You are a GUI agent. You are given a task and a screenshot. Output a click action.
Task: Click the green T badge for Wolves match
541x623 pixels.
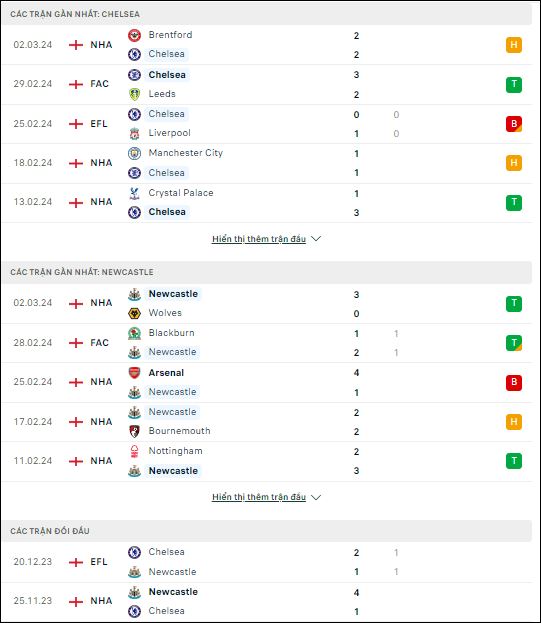[514, 304]
